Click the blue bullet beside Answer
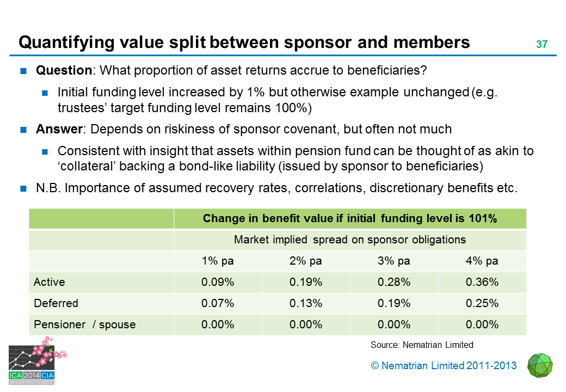Image resolution: width=566 pixels, height=392 pixels. [x=24, y=130]
